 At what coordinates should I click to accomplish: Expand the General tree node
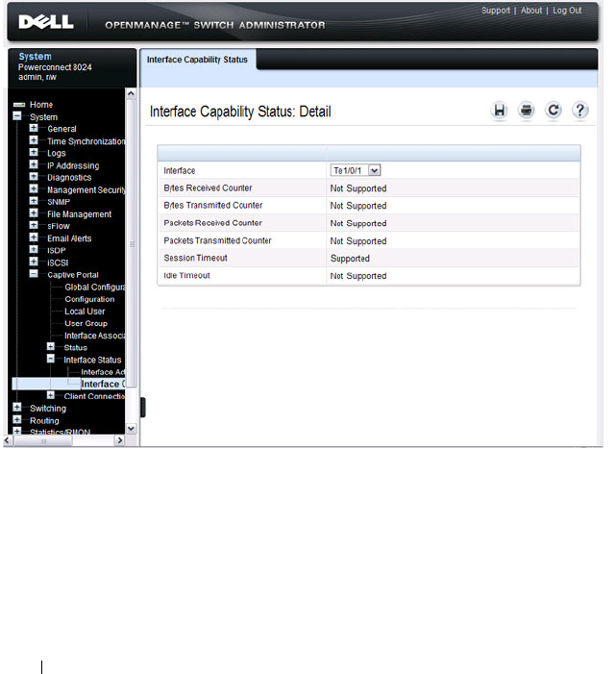point(34,128)
